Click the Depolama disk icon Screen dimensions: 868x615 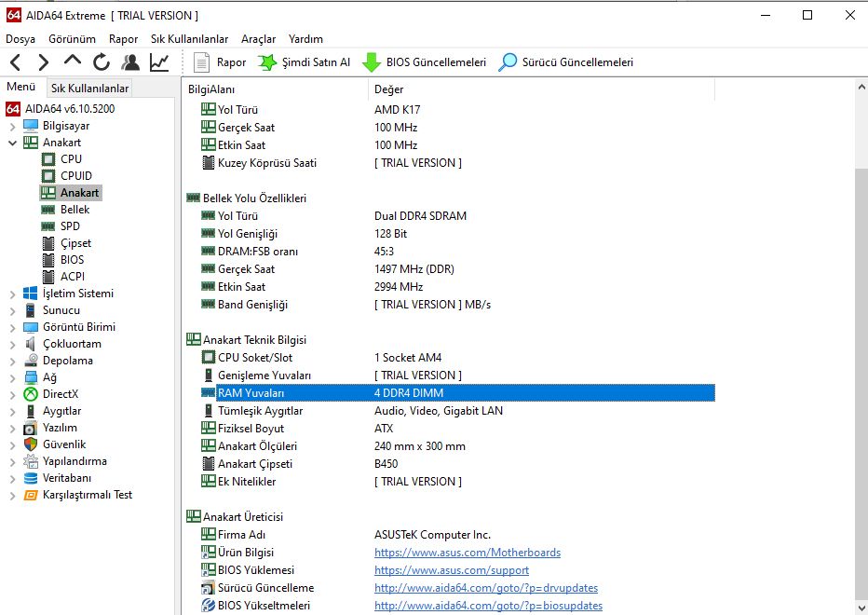[x=31, y=360]
